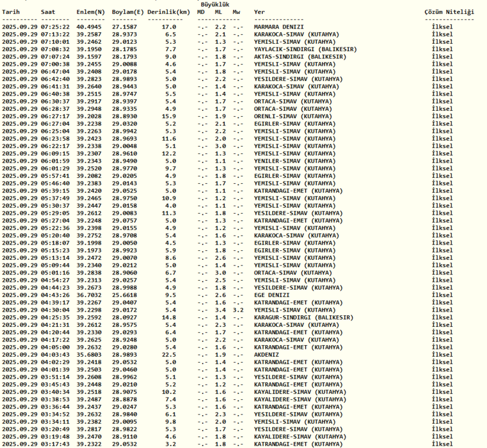Click the time 06:27:17
This screenshot has width=487, height=448.
pos(55,116)
